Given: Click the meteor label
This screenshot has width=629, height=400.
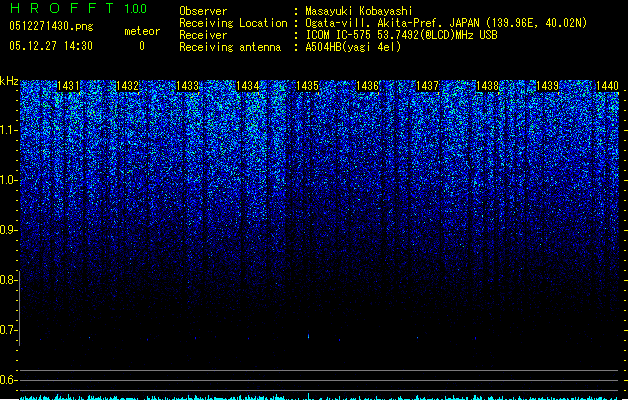Looking at the screenshot, I should pos(142,31).
